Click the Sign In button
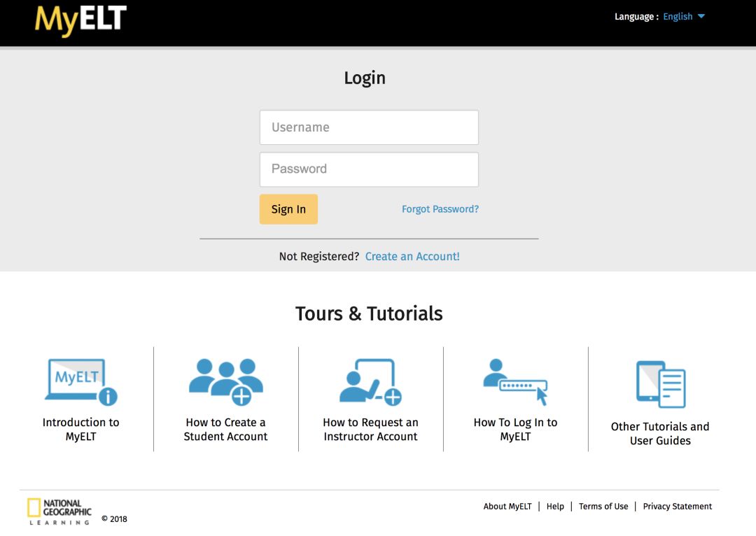 click(x=288, y=209)
